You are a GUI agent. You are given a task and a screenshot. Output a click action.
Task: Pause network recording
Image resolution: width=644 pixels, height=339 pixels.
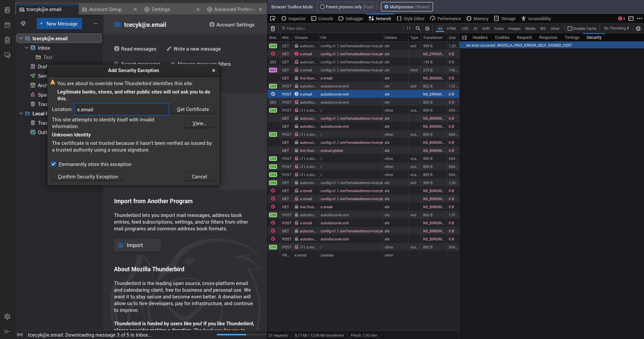pos(409,29)
